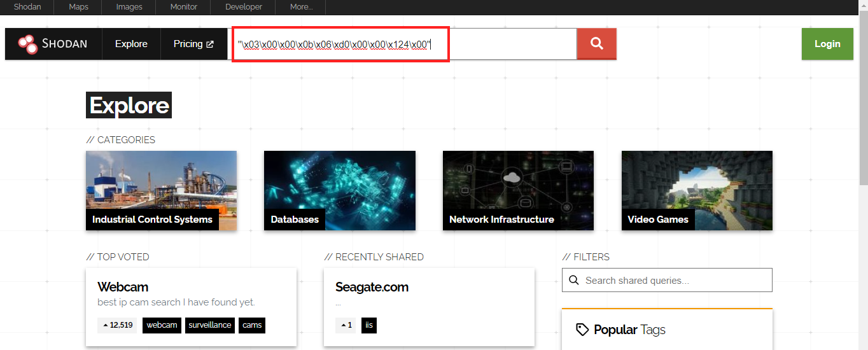Focus the main Shodan search box
Image resolution: width=868 pixels, height=350 pixels.
(x=402, y=44)
